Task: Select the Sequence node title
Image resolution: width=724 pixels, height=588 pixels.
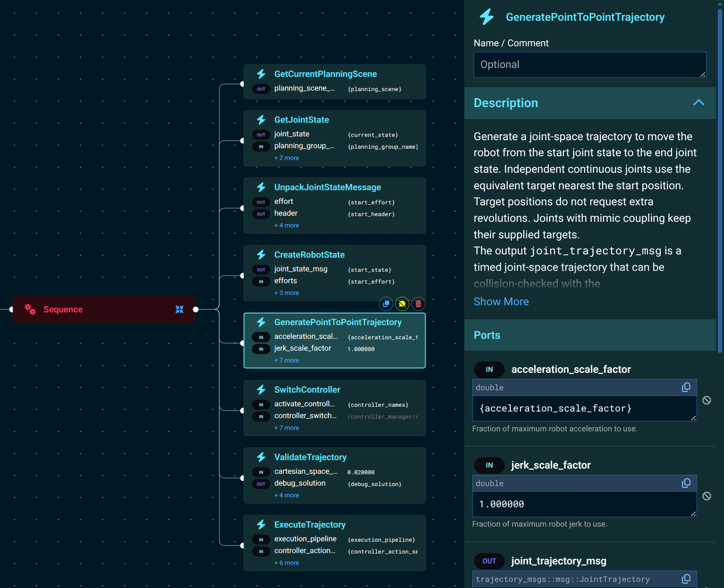Action: pos(63,310)
